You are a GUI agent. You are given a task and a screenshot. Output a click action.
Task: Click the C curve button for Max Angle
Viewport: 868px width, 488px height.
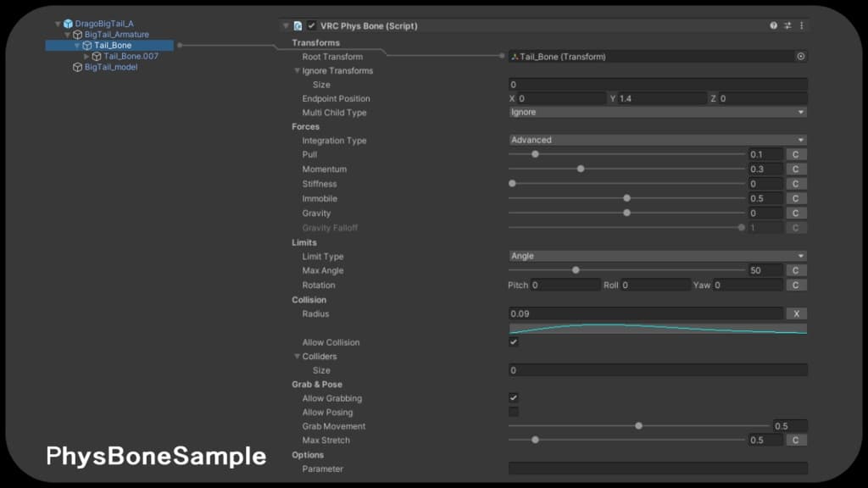(x=796, y=270)
